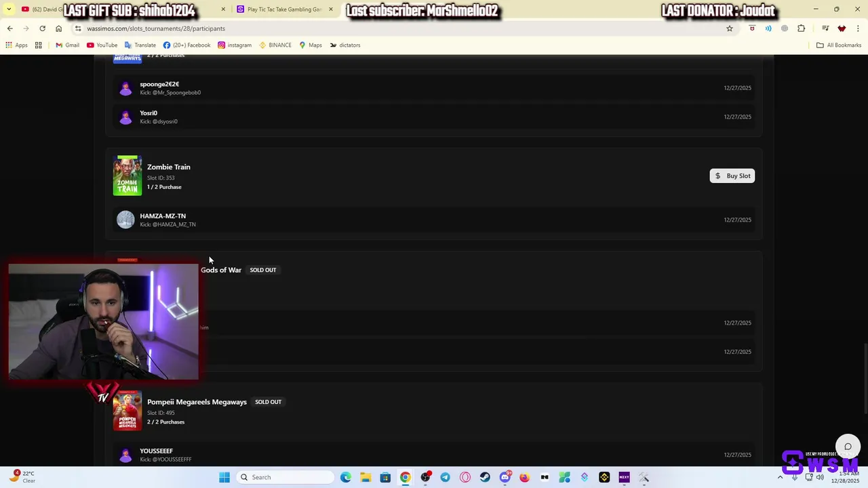The height and width of the screenshot is (488, 868).
Task: Click the taskbar Search box
Action: coord(285,477)
